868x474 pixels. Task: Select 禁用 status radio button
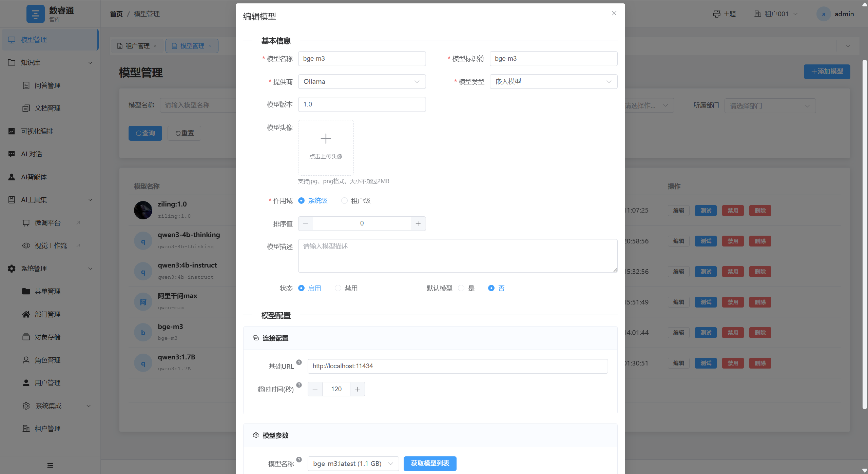[338, 288]
